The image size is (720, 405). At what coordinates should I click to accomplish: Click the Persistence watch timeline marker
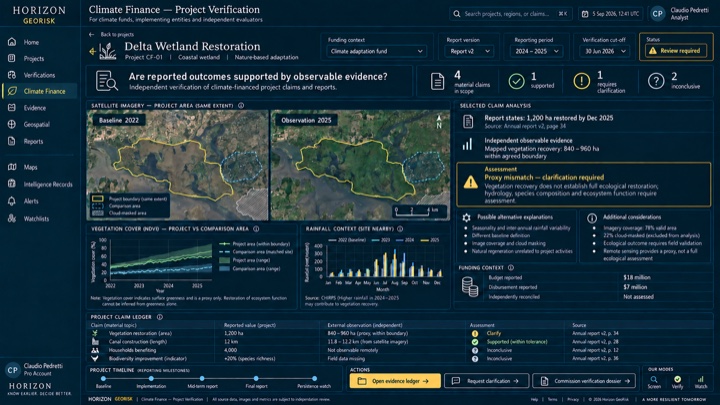point(314,379)
